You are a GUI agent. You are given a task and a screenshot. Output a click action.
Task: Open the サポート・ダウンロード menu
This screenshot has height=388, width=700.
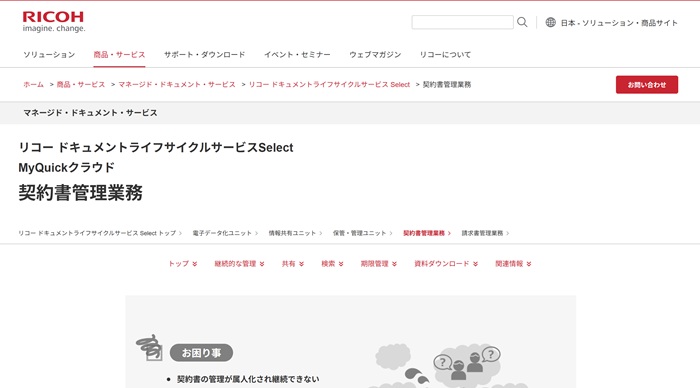click(x=204, y=54)
